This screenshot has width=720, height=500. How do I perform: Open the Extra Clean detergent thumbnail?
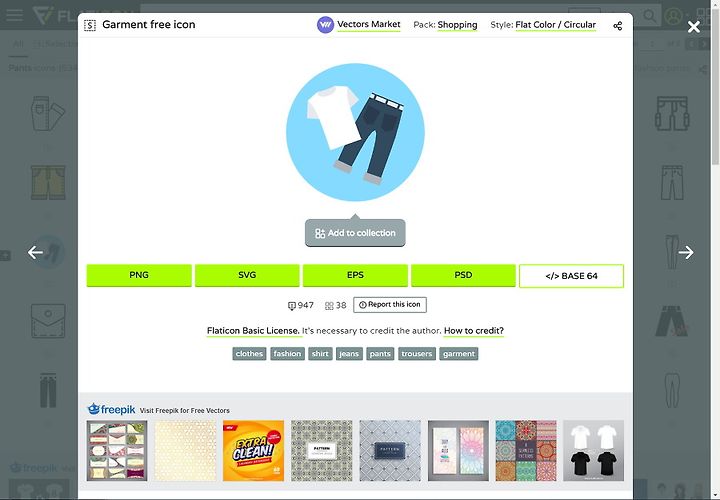click(253, 450)
